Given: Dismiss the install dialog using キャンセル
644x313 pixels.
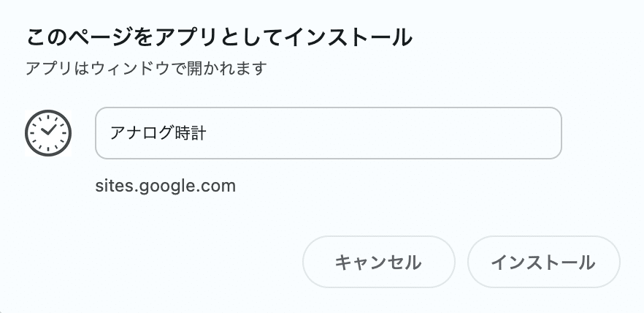Looking at the screenshot, I should 378,262.
